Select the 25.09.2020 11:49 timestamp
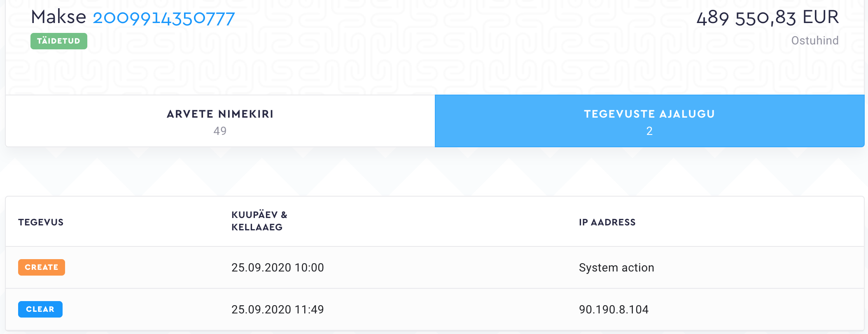The width and height of the screenshot is (868, 334). [x=278, y=310]
